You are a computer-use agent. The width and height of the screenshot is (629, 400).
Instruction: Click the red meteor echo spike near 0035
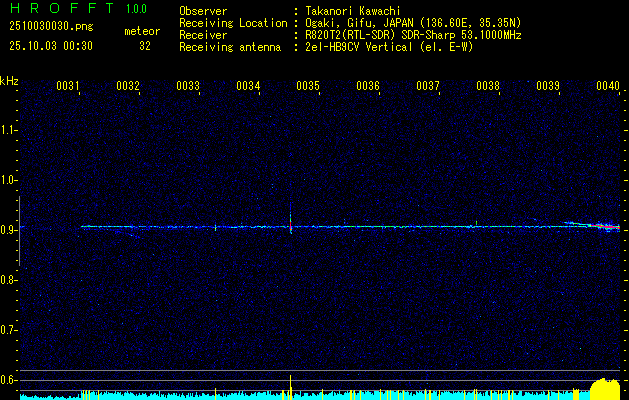click(290, 225)
